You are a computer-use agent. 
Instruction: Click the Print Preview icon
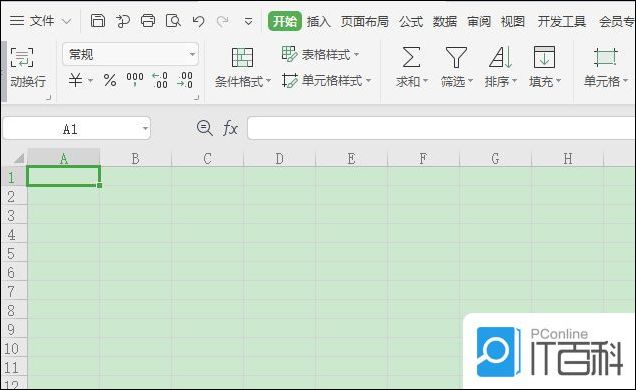tap(173, 20)
